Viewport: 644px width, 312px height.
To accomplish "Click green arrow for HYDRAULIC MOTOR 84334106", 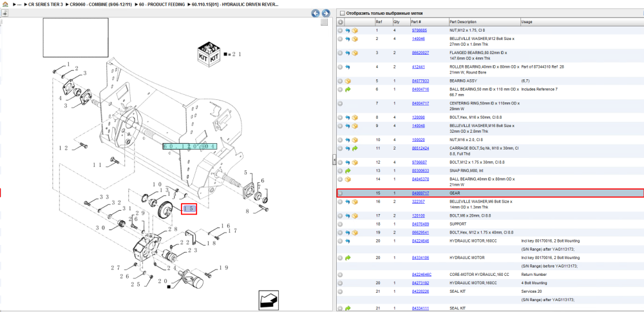I will (x=348, y=258).
